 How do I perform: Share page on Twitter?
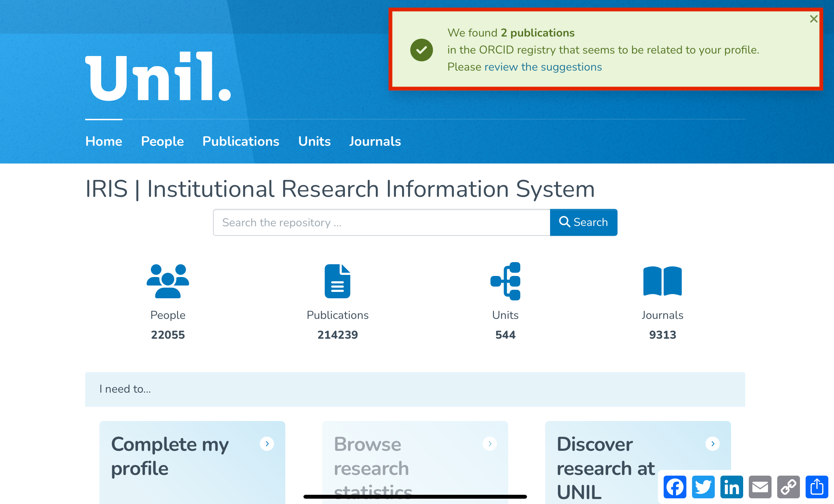(703, 487)
